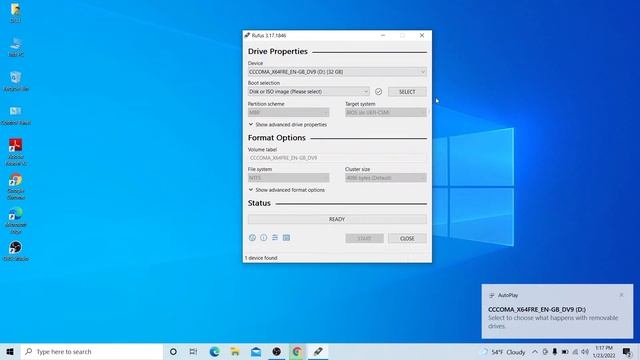Launch Microsoft Edge desktop shortcut
This screenshot has width=640, height=360.
16,220
